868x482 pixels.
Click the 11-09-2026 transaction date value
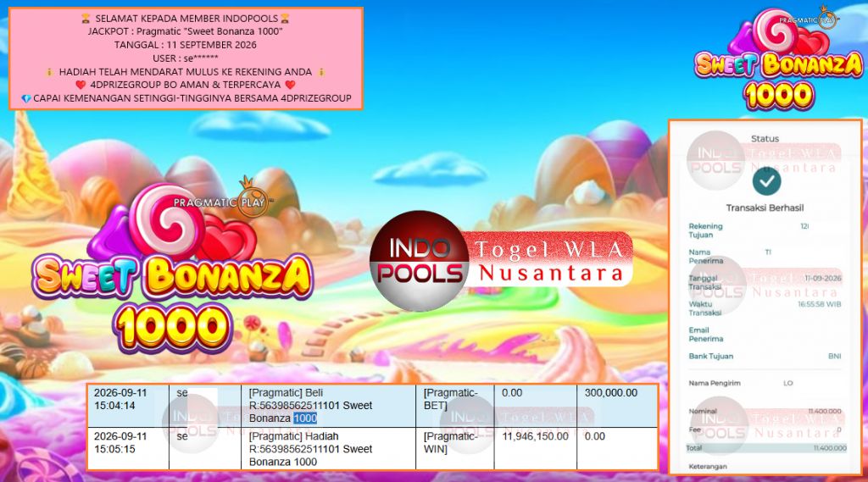tap(823, 279)
